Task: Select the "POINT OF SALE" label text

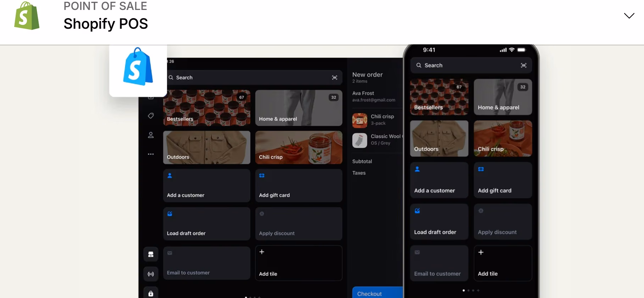Action: click(105, 6)
